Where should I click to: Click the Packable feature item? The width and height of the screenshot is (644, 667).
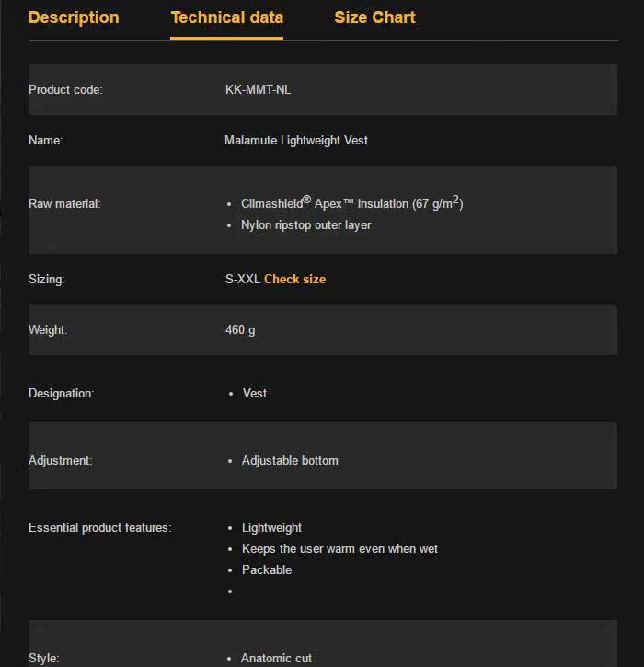click(x=267, y=570)
